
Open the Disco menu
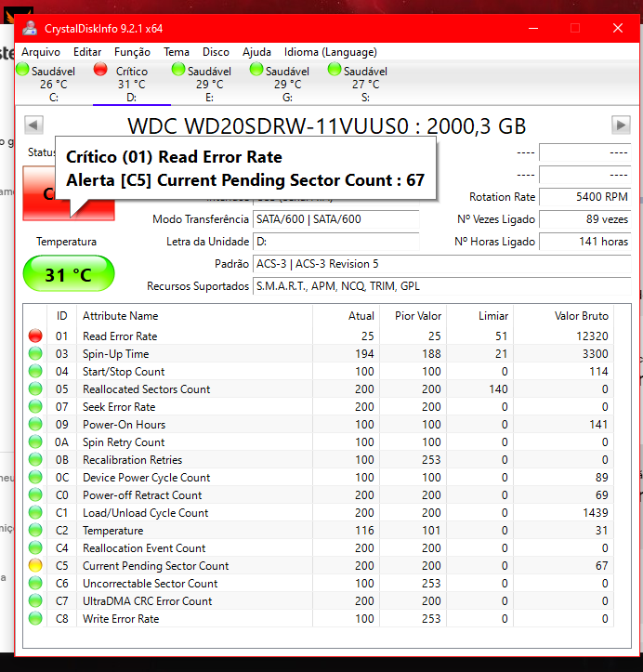pos(216,52)
